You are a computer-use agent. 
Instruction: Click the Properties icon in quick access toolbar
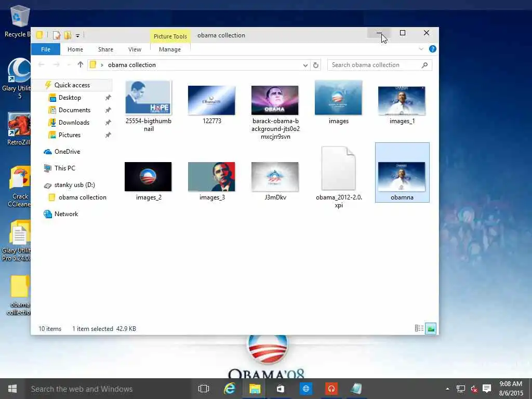click(56, 35)
